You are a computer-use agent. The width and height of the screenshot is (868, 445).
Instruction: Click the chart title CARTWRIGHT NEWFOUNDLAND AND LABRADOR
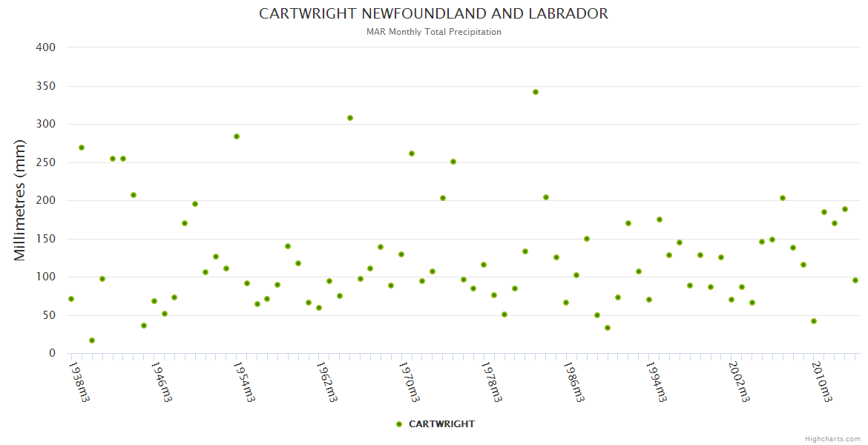pos(433,14)
